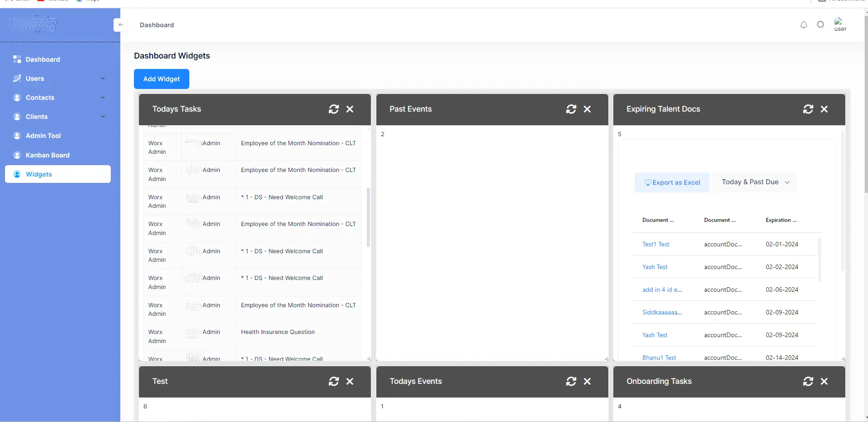Open the Today & Past Due dropdown
Viewport: 868px width, 422px height.
tap(755, 182)
